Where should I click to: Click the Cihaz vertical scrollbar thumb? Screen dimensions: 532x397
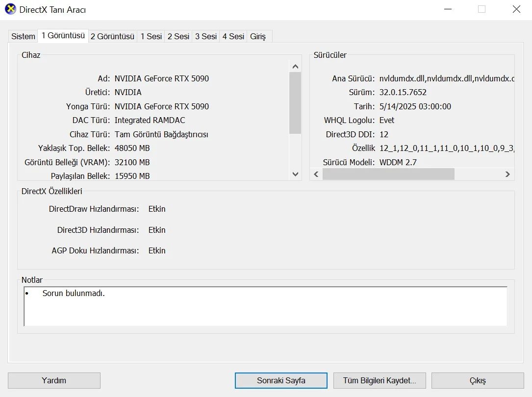(295, 103)
